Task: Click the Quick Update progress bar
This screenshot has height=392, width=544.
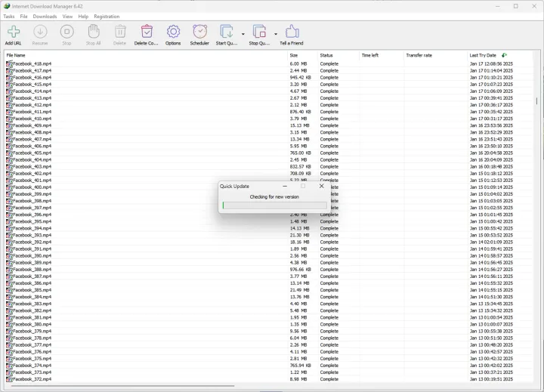Action: click(274, 205)
